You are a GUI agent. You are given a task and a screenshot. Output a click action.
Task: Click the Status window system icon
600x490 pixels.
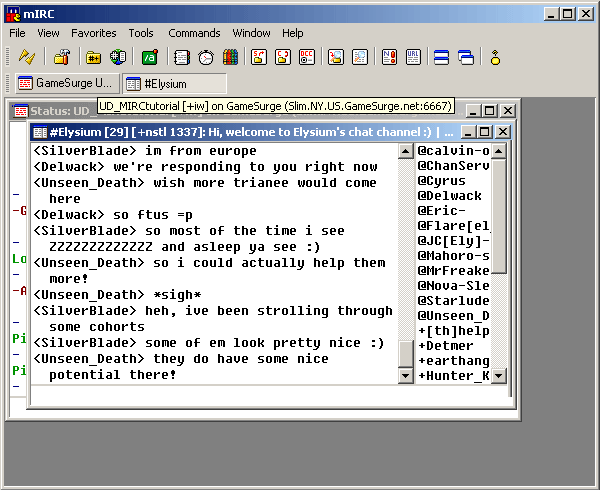tap(21, 111)
